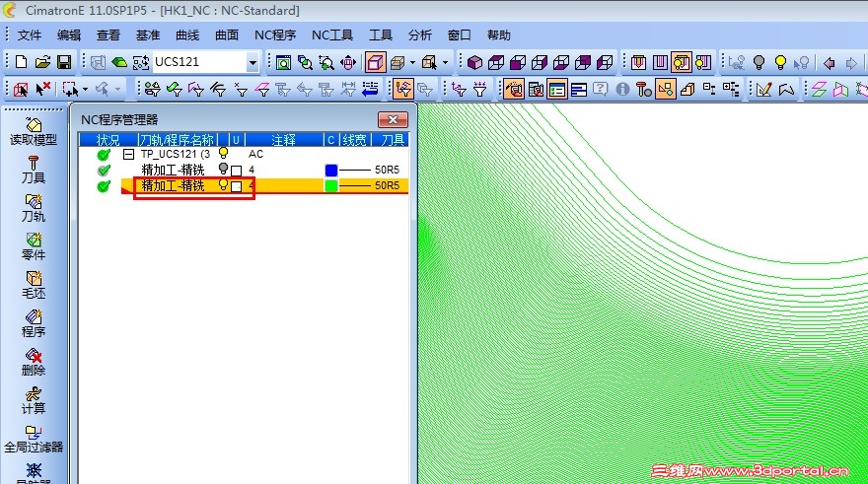868x484 pixels.
Task: Select the first 精加工-精铣 procedure row
Action: [244, 170]
